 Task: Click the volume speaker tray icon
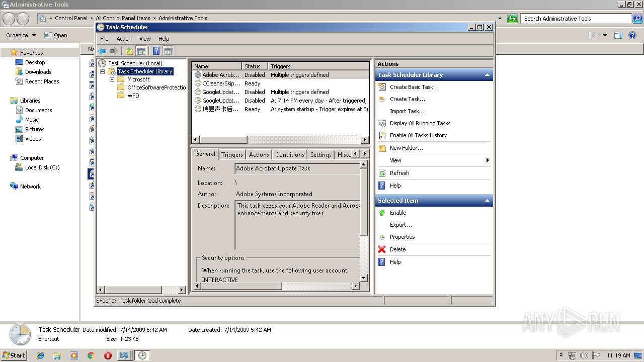(584, 355)
